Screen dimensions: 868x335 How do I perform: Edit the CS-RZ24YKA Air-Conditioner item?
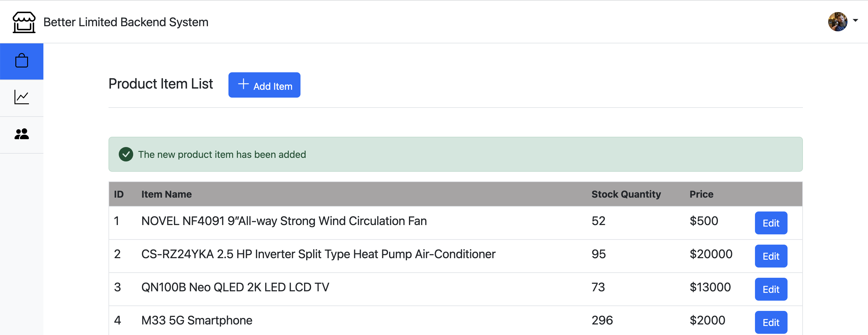tap(771, 256)
